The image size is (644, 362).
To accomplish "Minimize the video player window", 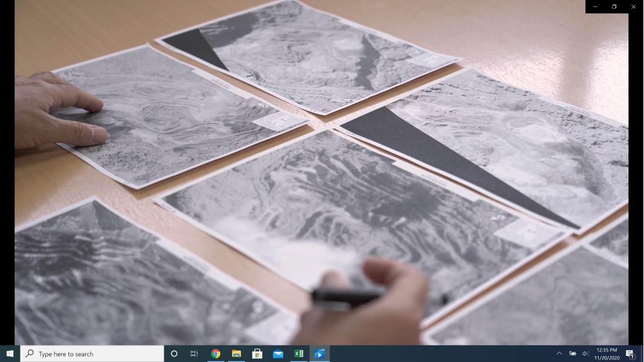I will click(595, 7).
